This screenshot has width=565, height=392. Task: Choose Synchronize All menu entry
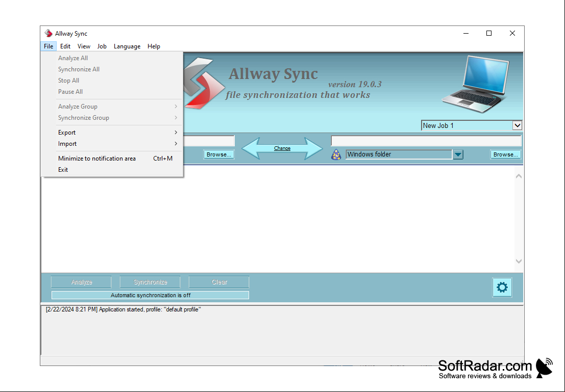pos(112,69)
